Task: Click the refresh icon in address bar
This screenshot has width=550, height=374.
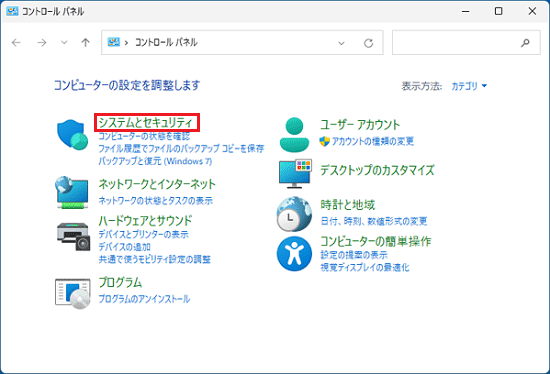Action: [368, 43]
